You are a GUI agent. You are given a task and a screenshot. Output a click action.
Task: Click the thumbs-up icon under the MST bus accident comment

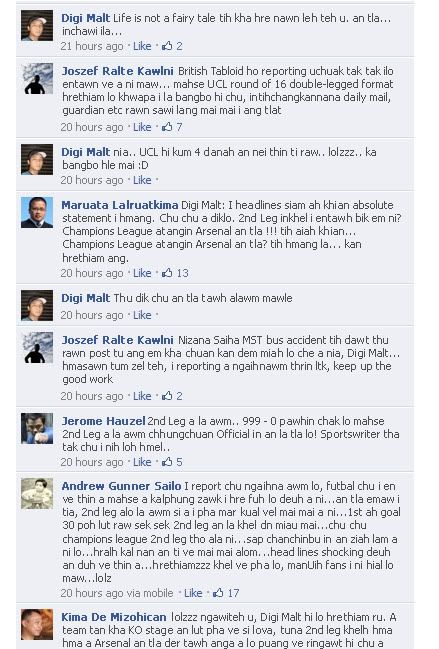pos(167,396)
